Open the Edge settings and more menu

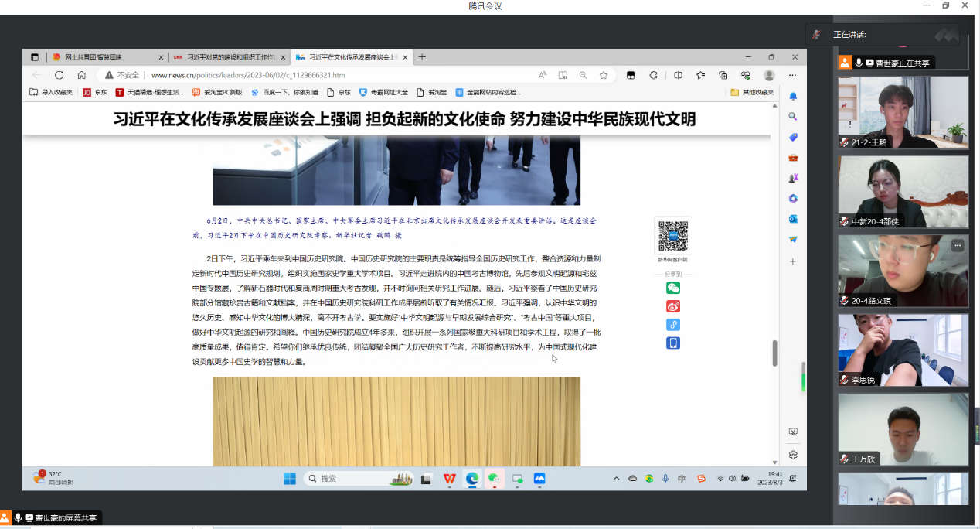pyautogui.click(x=792, y=75)
